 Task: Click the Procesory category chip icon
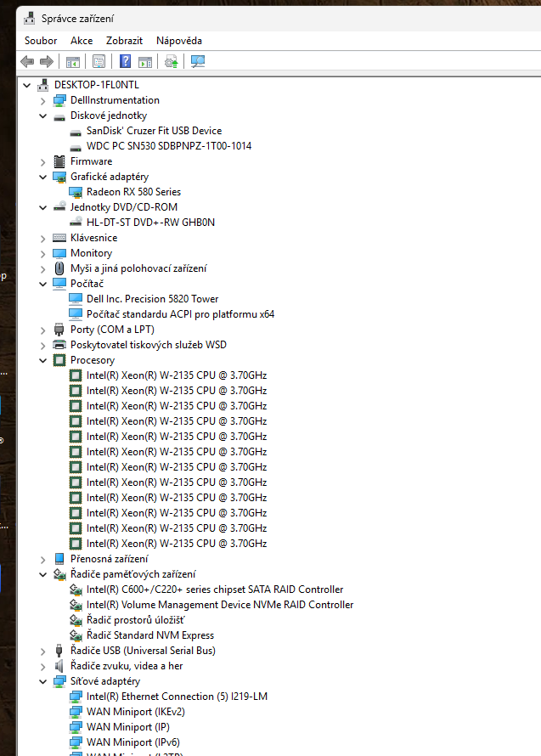point(59,360)
